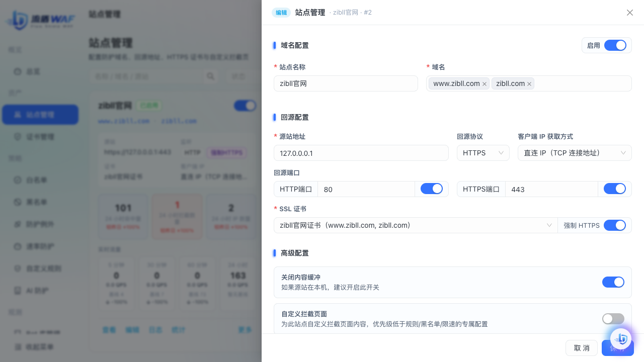Image resolution: width=644 pixels, height=362 pixels.
Task: Click the 黑名单 sidebar icon
Action: pyautogui.click(x=18, y=202)
